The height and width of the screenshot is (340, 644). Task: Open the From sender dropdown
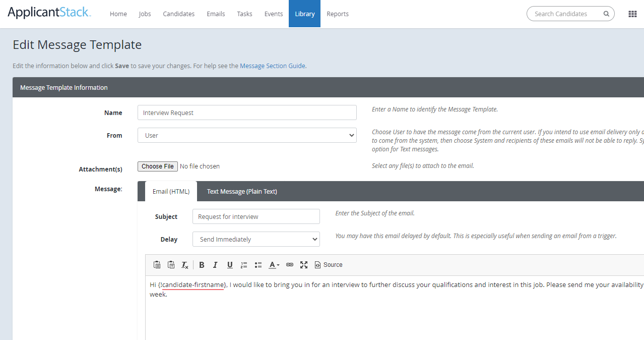(247, 135)
